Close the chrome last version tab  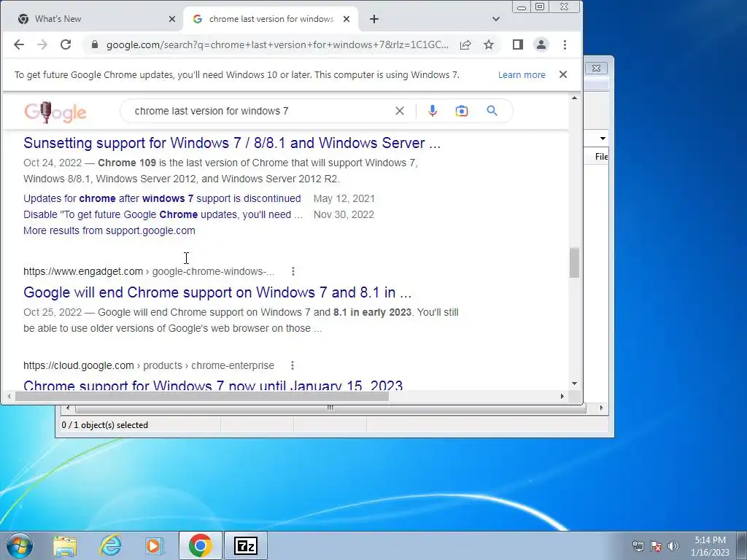tap(347, 19)
